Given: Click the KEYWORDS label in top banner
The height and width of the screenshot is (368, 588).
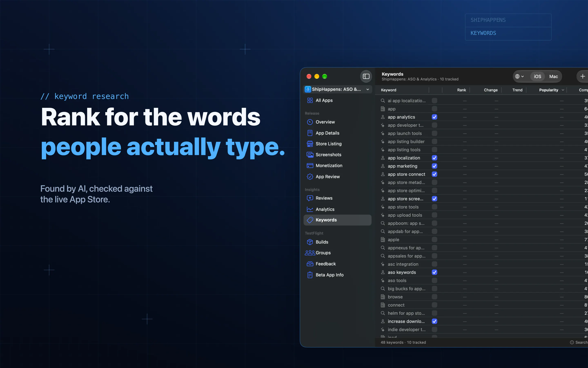Looking at the screenshot, I should pos(483,33).
